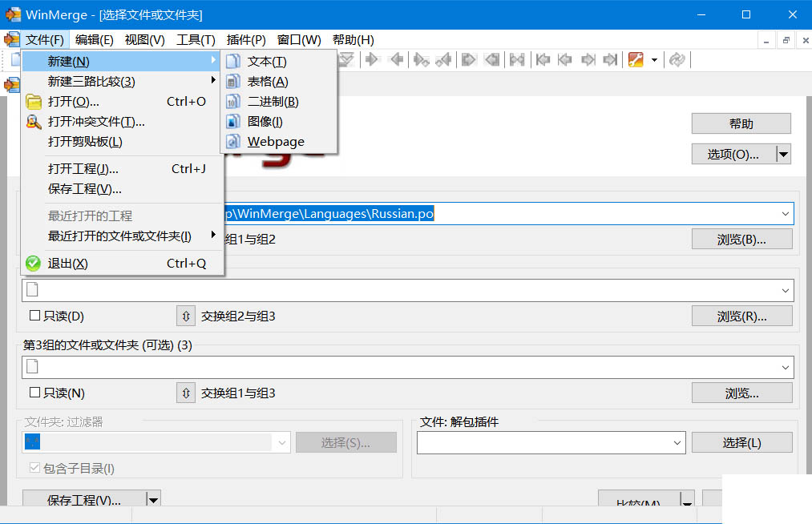Choose 退出(X) menu entry
This screenshot has width=812, height=524.
[123, 264]
